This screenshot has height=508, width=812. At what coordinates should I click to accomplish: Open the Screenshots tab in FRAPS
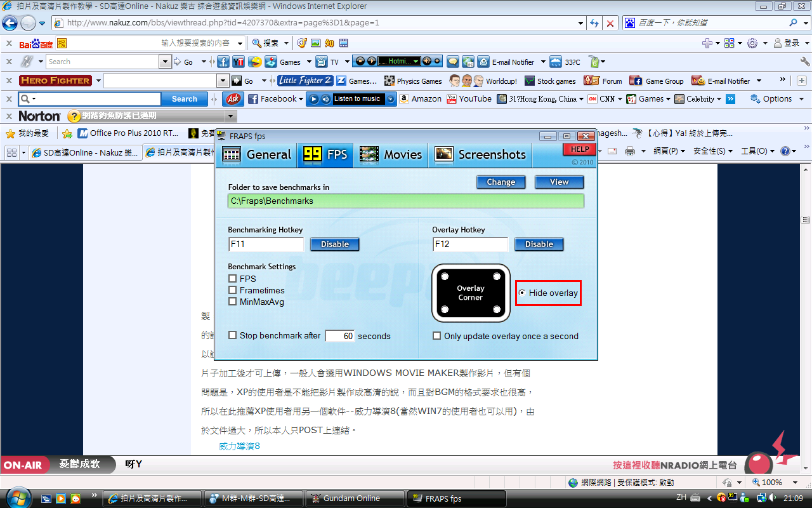pyautogui.click(x=480, y=154)
